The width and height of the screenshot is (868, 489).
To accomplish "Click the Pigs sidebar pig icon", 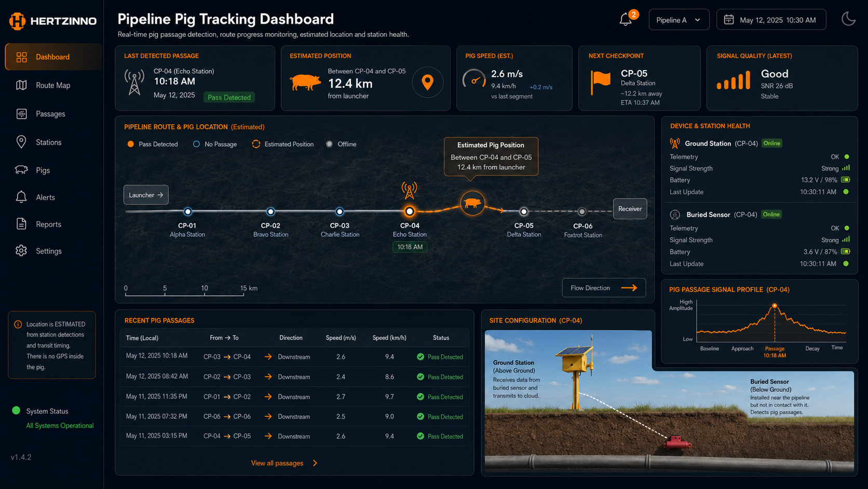I will 21,170.
